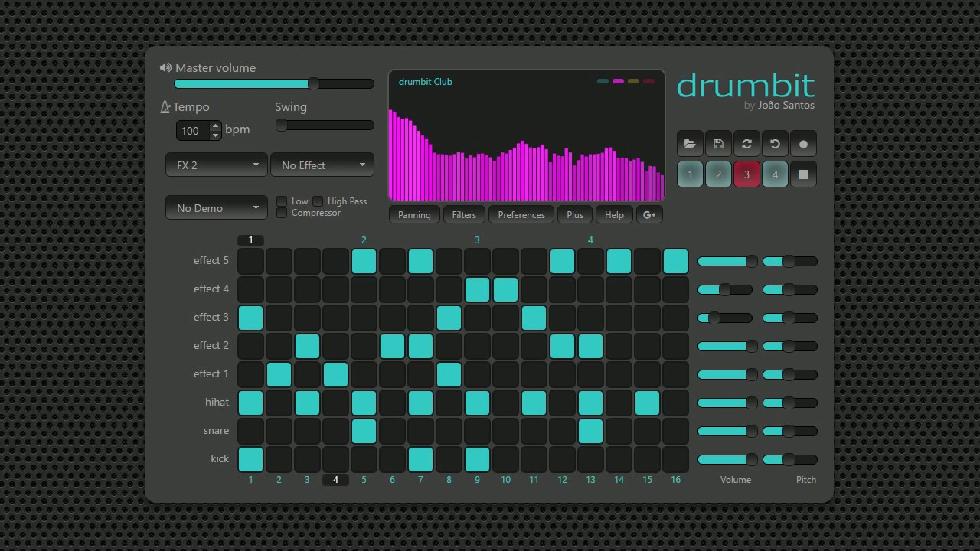The width and height of the screenshot is (980, 551).
Task: Click the kick row volume slider
Action: 724,459
